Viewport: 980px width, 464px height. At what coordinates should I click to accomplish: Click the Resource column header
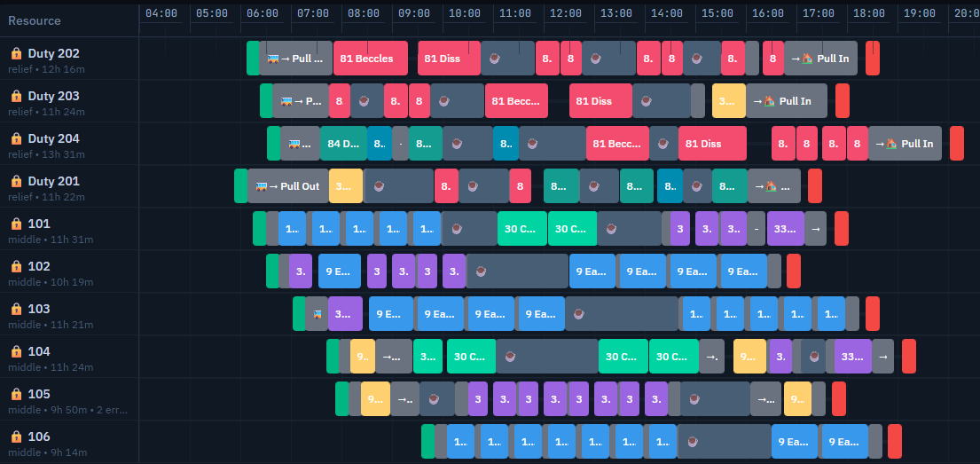(35, 20)
